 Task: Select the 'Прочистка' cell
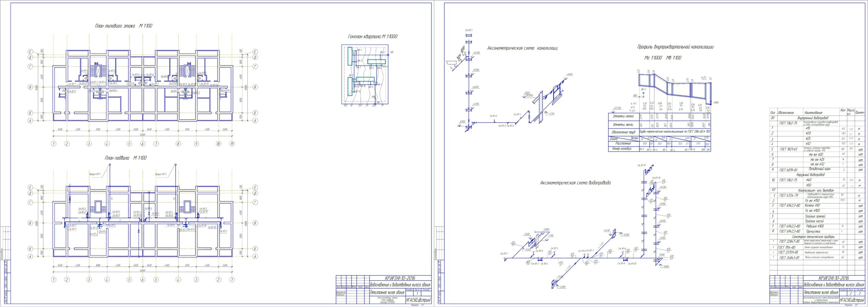point(813,232)
